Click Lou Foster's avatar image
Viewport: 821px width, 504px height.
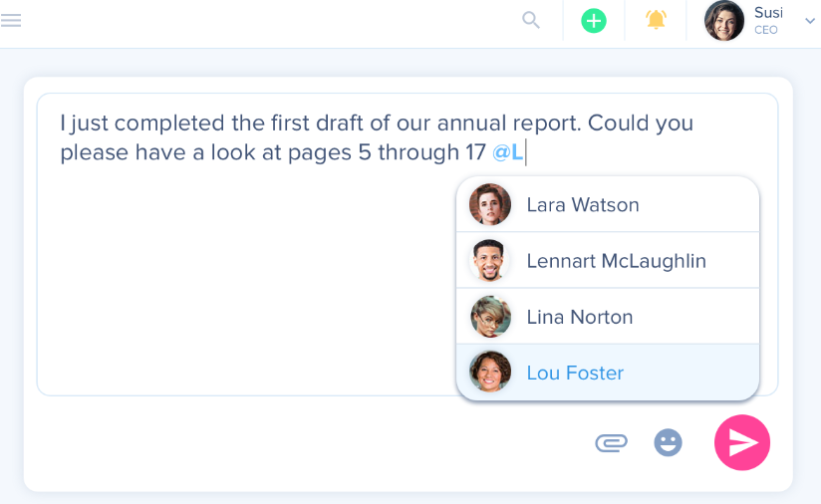[x=490, y=373]
